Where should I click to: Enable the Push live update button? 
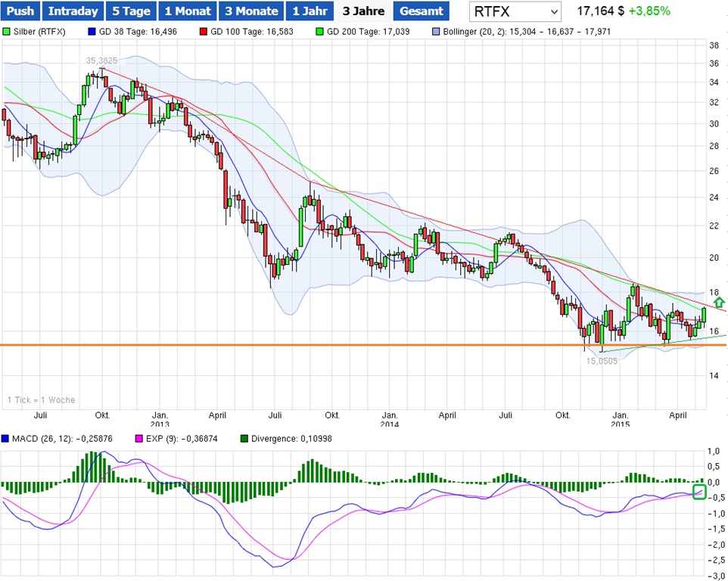[x=20, y=11]
